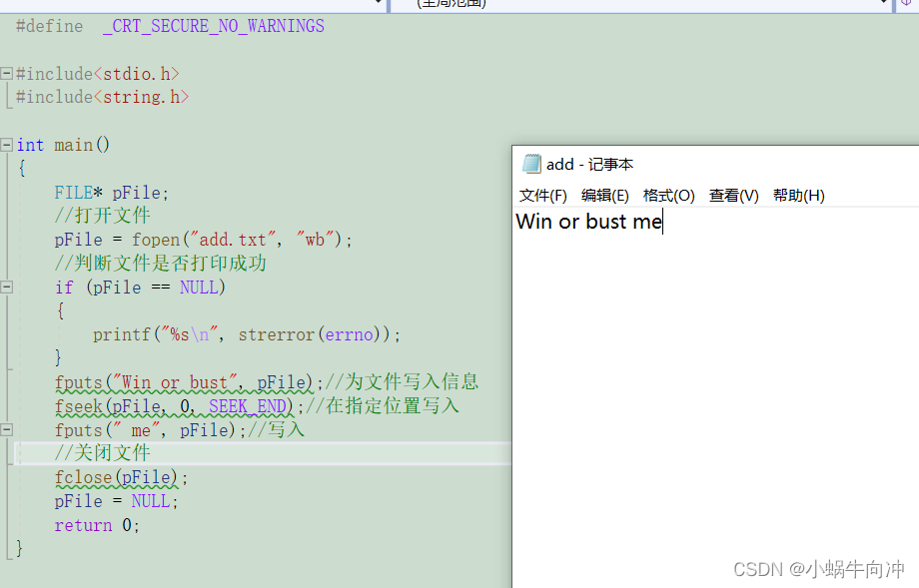
Task: Collapse the int main() function
Action: click(7, 146)
